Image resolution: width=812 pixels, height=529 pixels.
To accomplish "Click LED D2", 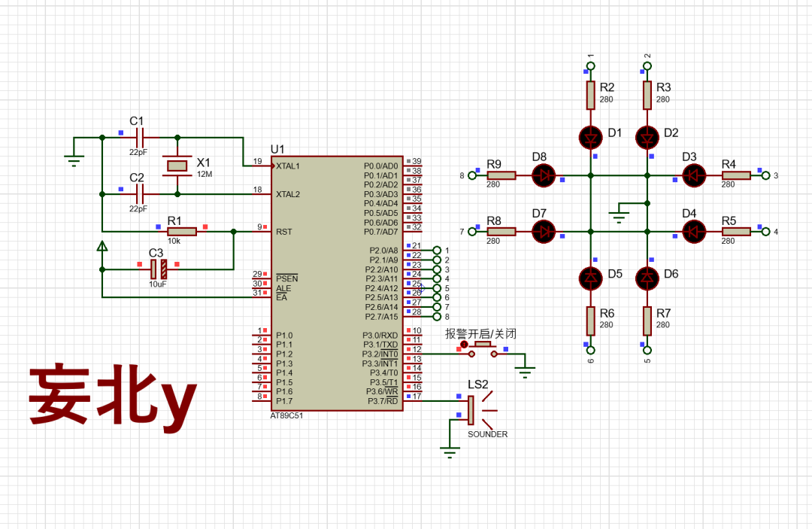I will [647, 138].
